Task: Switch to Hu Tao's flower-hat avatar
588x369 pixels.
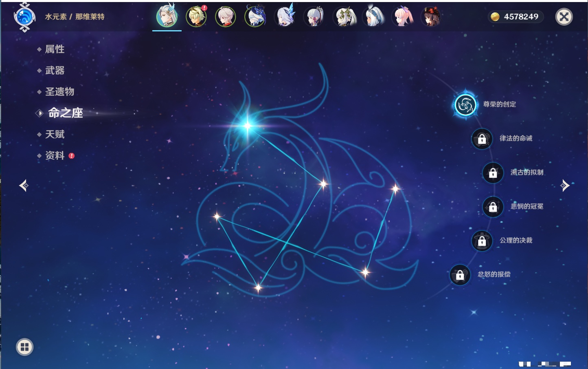Action: point(431,17)
